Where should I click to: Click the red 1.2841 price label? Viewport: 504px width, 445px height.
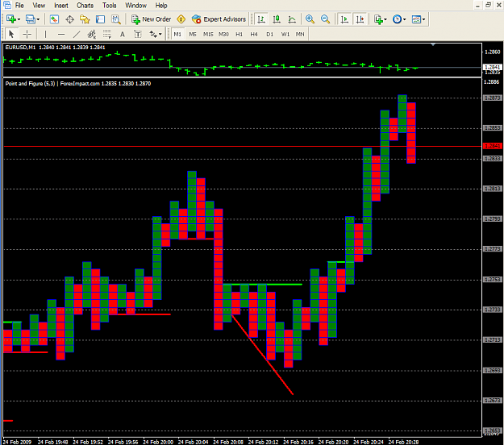(493, 146)
